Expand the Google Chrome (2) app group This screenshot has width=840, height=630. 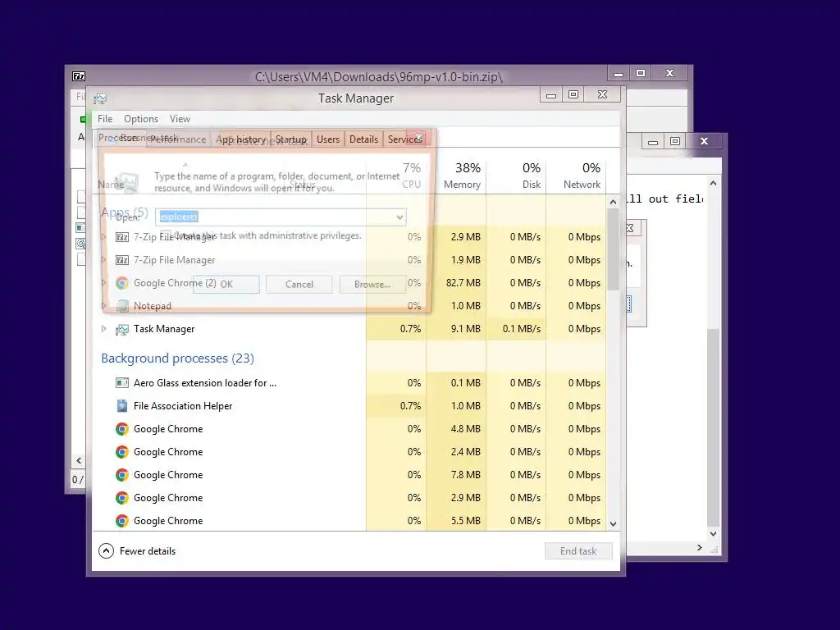pyautogui.click(x=104, y=283)
